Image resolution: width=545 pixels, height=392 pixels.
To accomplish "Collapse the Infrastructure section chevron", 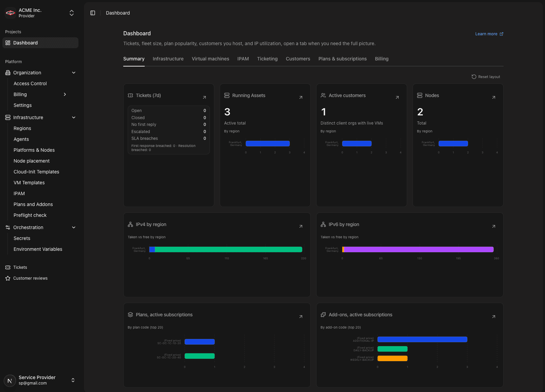I will tap(74, 117).
